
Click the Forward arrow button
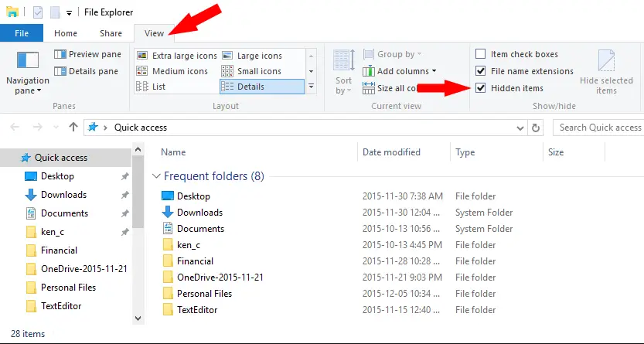click(37, 128)
